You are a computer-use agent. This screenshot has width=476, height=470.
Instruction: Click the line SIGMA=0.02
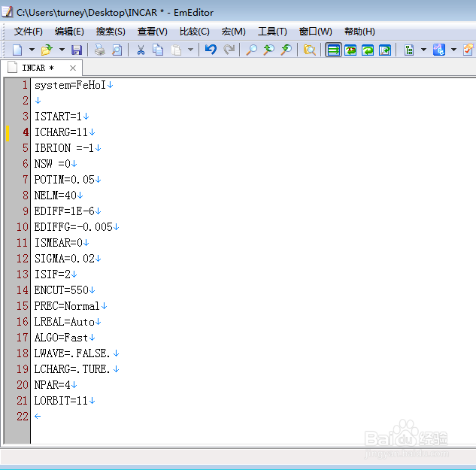(x=64, y=259)
